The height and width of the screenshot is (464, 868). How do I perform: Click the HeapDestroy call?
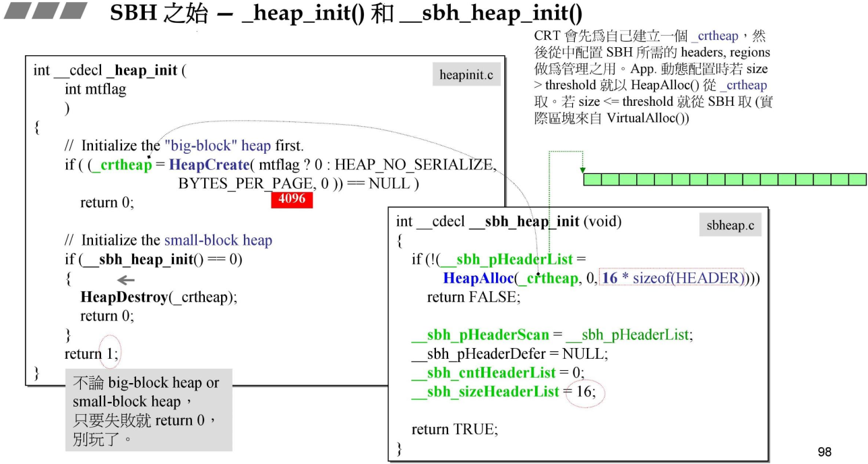pos(123,297)
